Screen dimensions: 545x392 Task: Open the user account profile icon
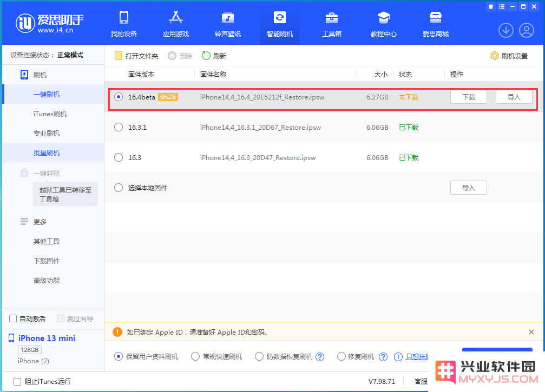coord(527,31)
